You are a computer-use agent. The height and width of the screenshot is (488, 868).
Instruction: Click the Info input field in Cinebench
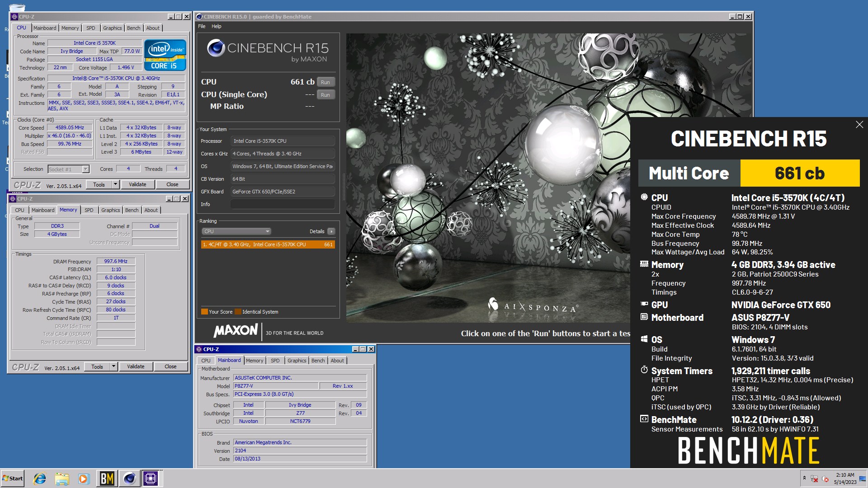pyautogui.click(x=283, y=204)
